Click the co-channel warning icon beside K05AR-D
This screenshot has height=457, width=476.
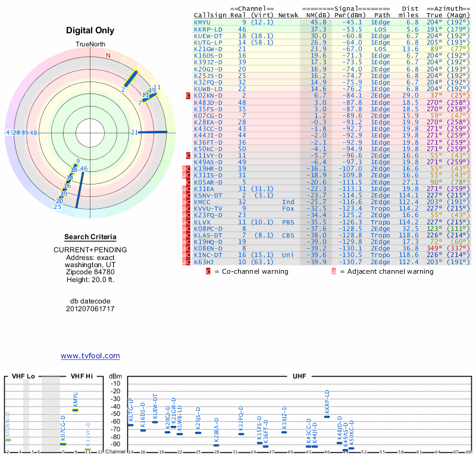click(188, 181)
